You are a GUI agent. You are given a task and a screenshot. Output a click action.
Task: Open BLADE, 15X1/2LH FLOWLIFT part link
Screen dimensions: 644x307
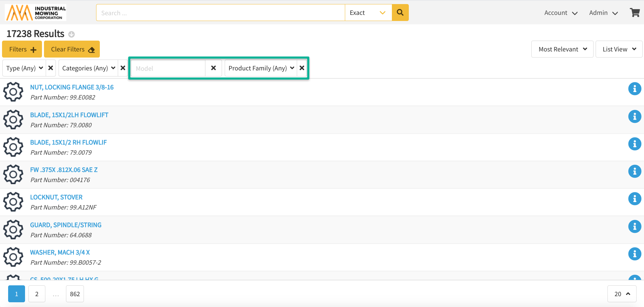click(69, 115)
